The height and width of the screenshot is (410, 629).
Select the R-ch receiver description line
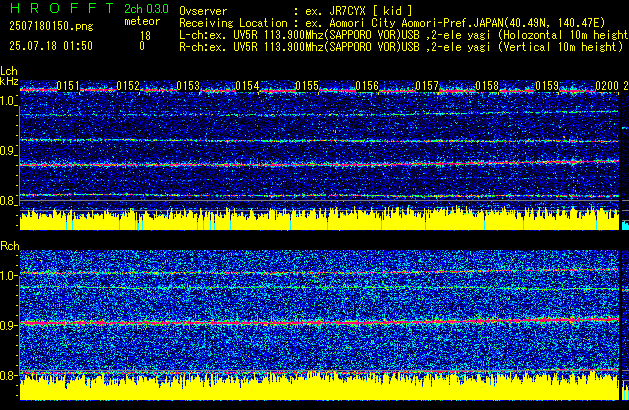coord(401,47)
